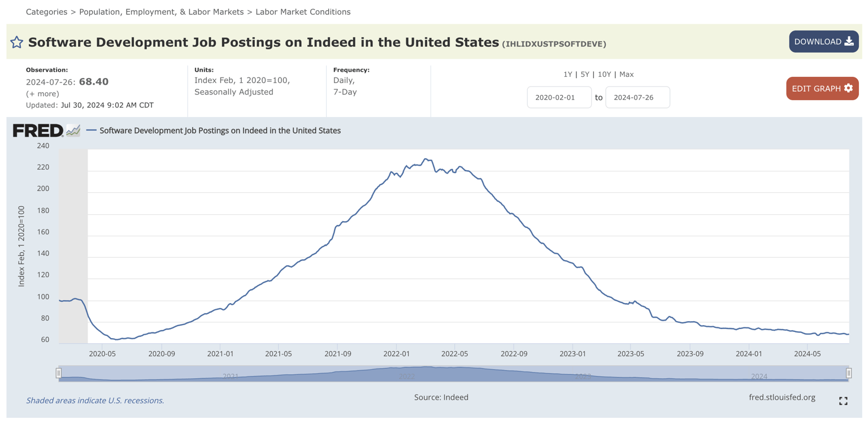The height and width of the screenshot is (424, 868).
Task: Click 'Shaded areas indicate U.S. recessions' note
Action: tap(95, 401)
